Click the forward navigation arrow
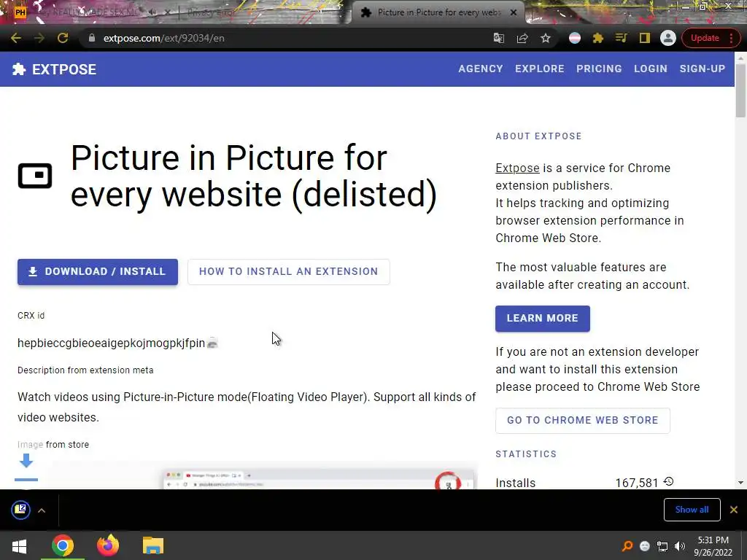 [x=39, y=38]
